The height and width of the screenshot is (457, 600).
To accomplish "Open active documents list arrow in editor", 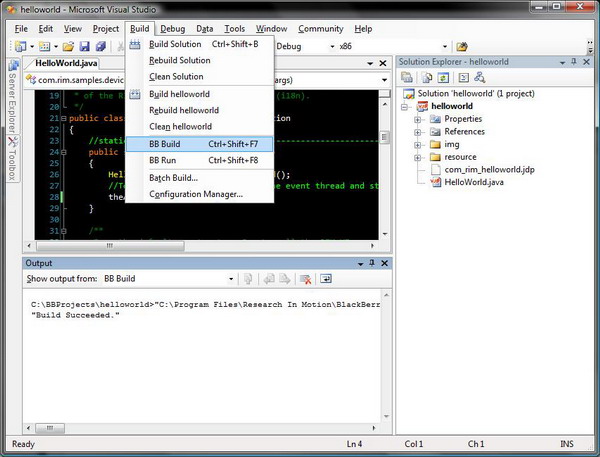I will (x=370, y=64).
